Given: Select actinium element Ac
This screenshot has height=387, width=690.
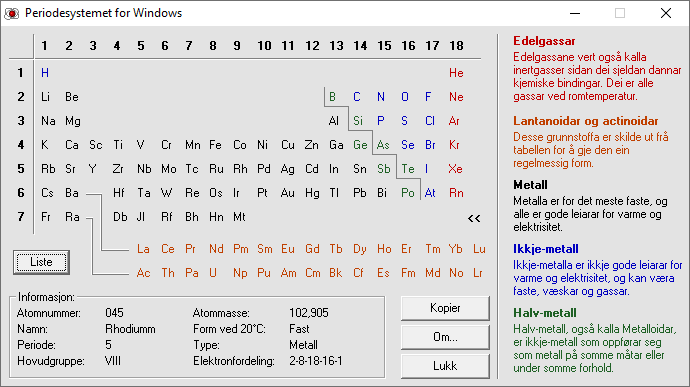Looking at the screenshot, I should coord(143,273).
